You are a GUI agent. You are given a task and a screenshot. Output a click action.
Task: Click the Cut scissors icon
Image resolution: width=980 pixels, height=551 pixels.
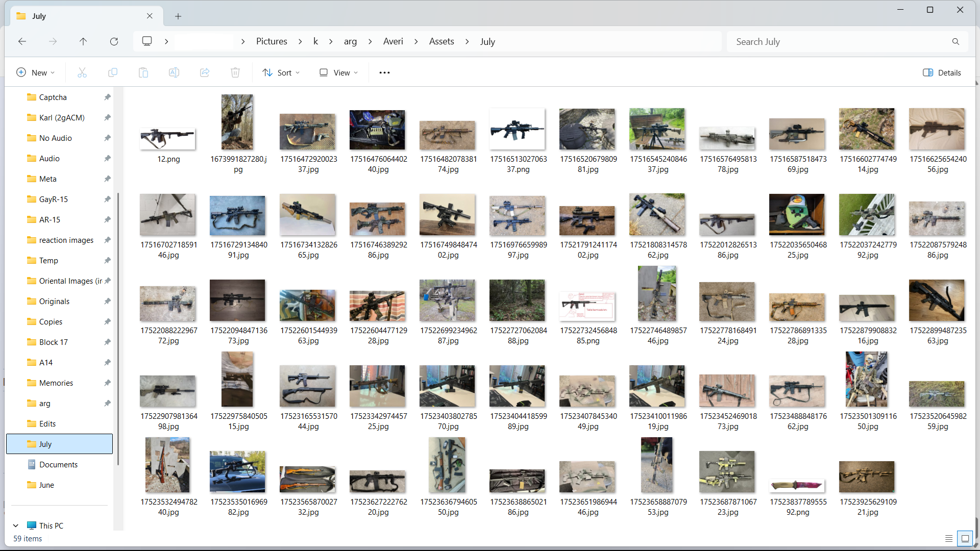click(x=82, y=72)
